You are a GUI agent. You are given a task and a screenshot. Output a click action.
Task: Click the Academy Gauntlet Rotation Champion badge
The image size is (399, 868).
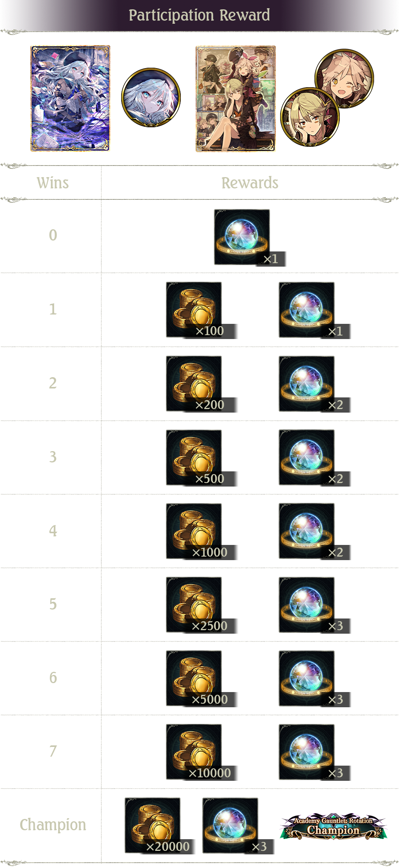point(333,826)
